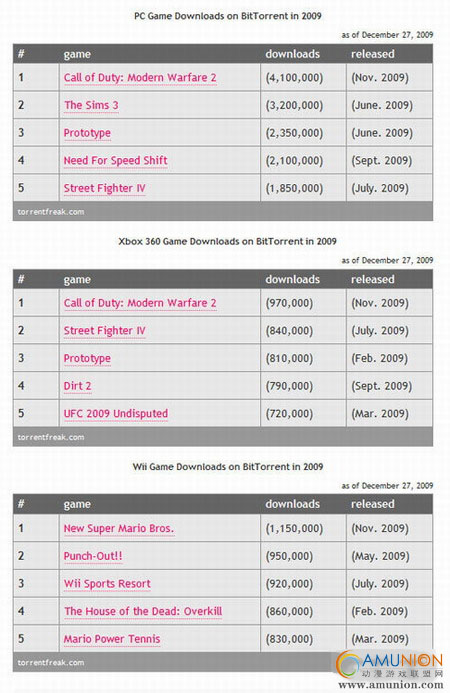This screenshot has width=450, height=693.
Task: Click game column header in Xbox 360 table
Action: pyautogui.click(x=77, y=280)
